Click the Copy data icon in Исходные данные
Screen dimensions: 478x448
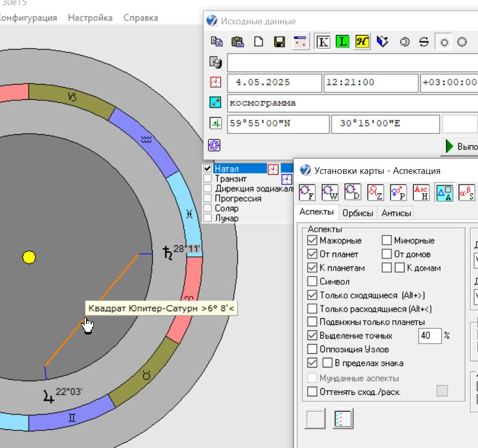click(x=217, y=42)
